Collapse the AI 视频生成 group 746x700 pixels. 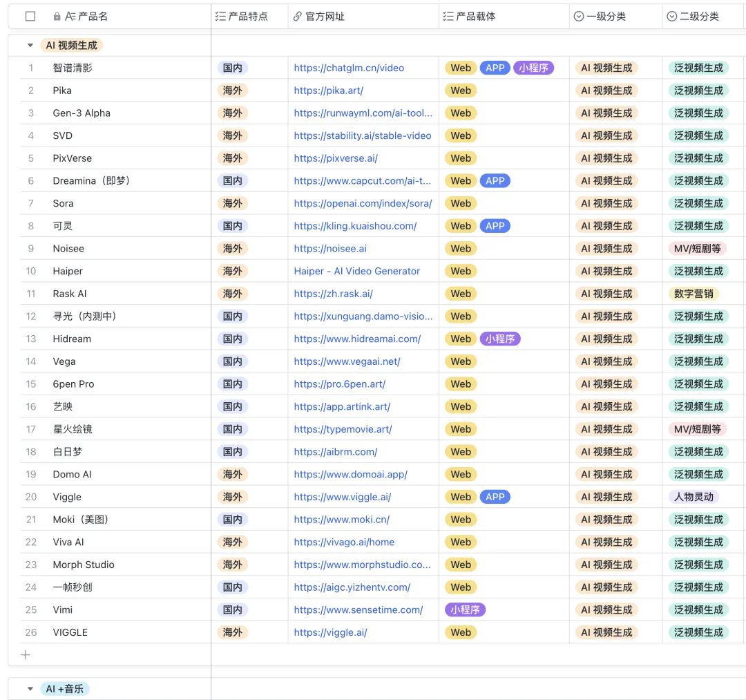[x=30, y=46]
